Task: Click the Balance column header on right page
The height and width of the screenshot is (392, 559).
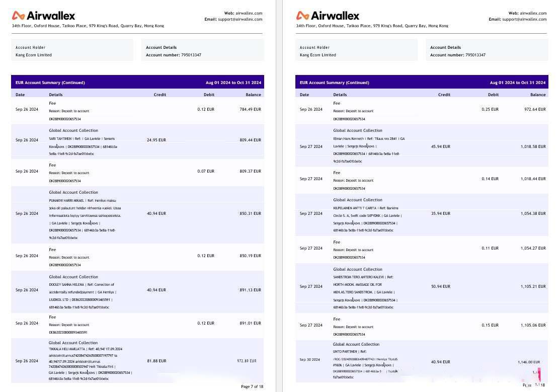Action: 537,95
